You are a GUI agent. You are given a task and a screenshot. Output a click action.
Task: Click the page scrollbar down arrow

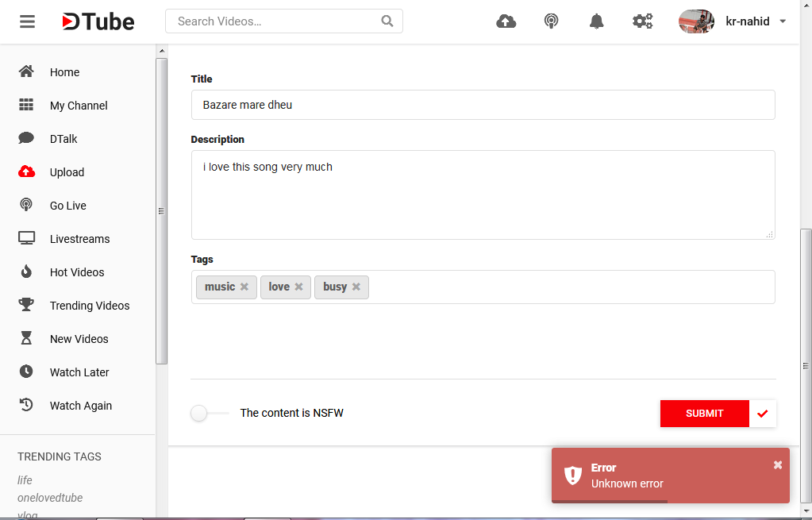(x=806, y=512)
